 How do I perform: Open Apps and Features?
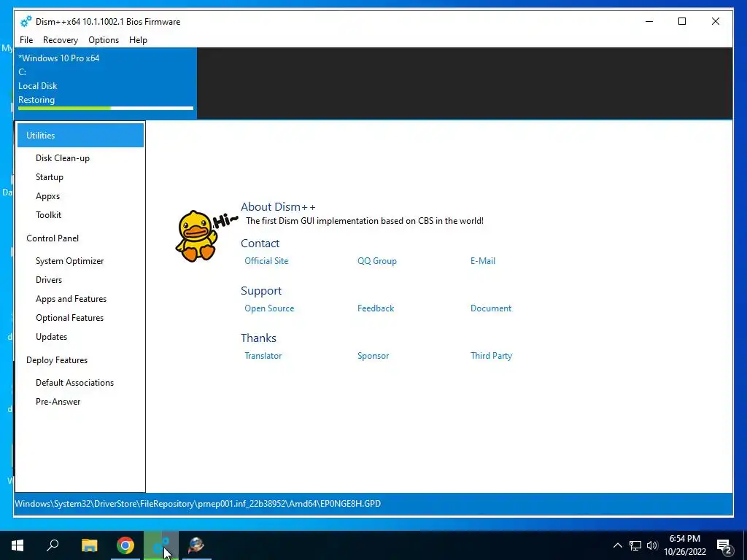coord(71,299)
